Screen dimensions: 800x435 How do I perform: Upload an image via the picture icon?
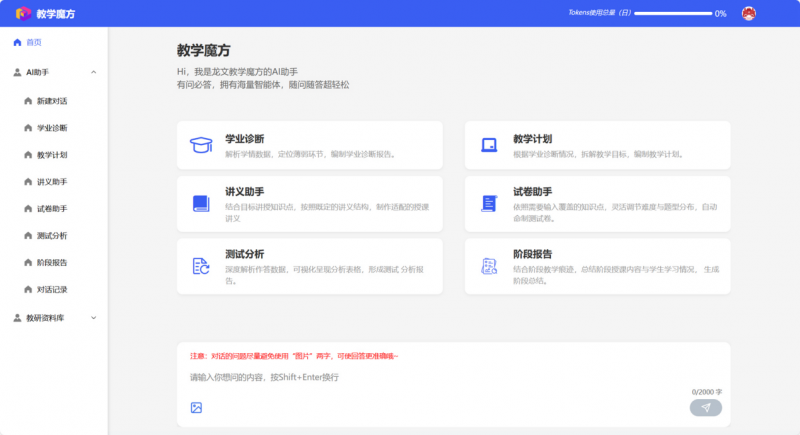[197, 407]
